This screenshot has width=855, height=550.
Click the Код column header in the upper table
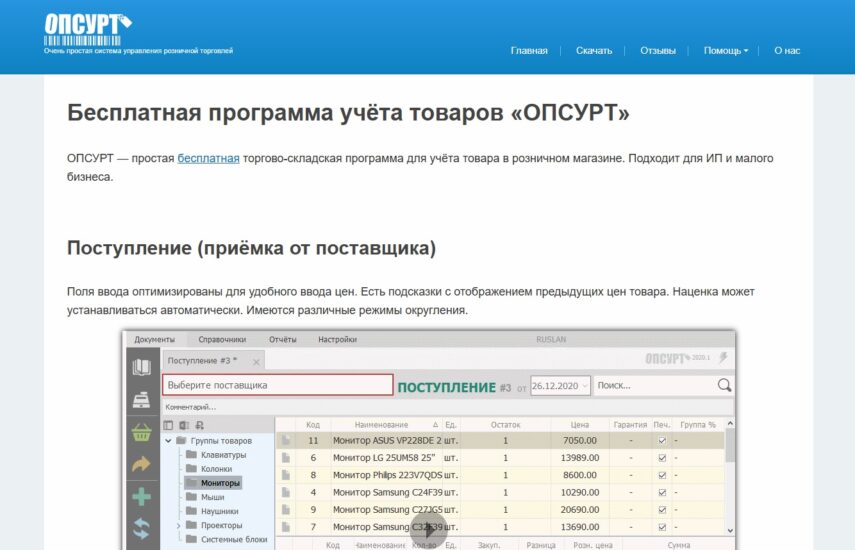pos(312,425)
